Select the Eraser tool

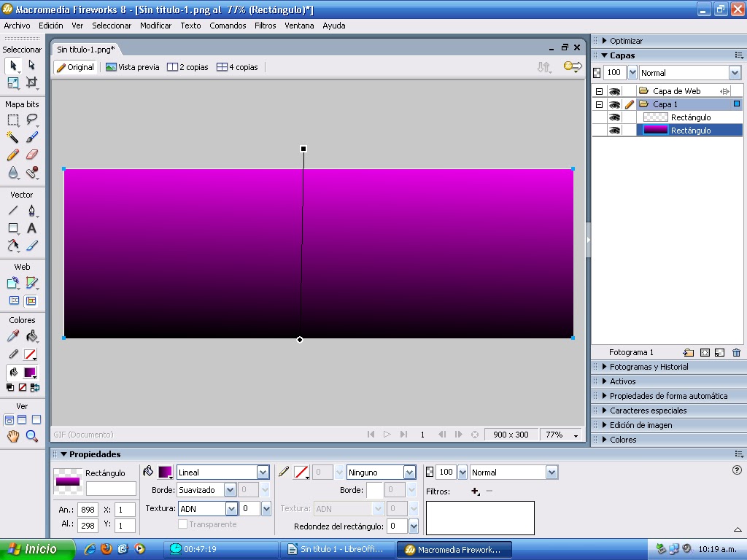tap(31, 155)
